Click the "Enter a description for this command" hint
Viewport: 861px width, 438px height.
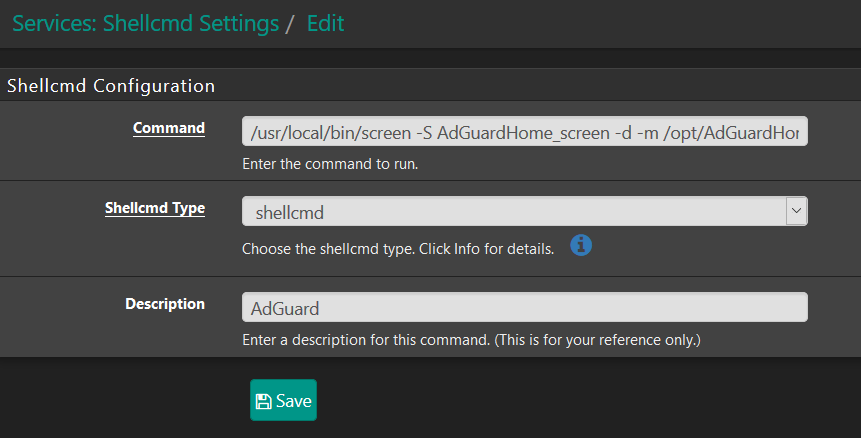(x=471, y=340)
